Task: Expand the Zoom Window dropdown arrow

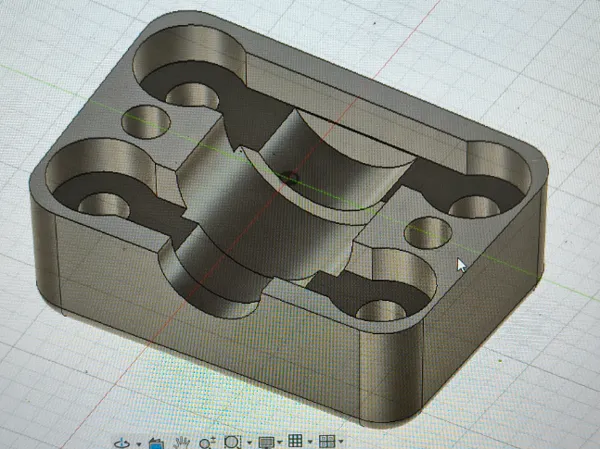Action: coord(249,442)
